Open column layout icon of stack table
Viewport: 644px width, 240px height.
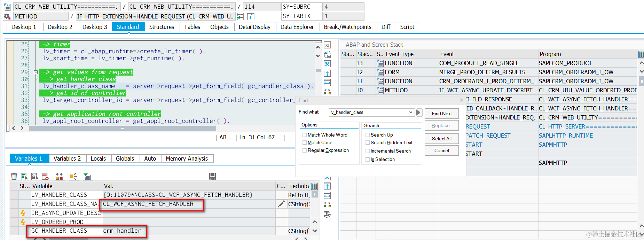click(x=641, y=54)
